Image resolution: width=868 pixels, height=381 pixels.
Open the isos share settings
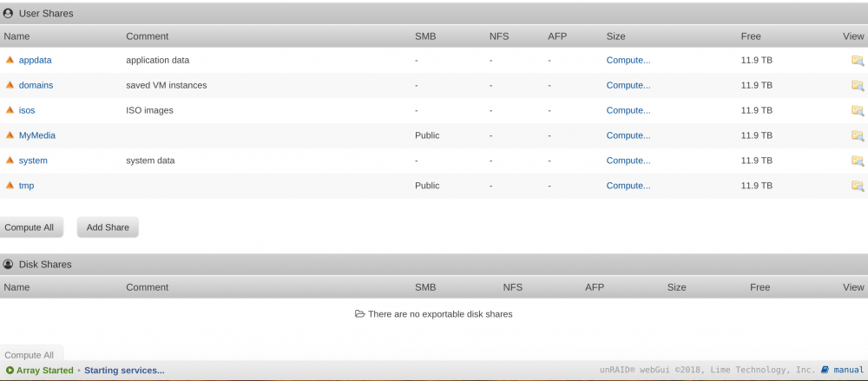pyautogui.click(x=27, y=110)
